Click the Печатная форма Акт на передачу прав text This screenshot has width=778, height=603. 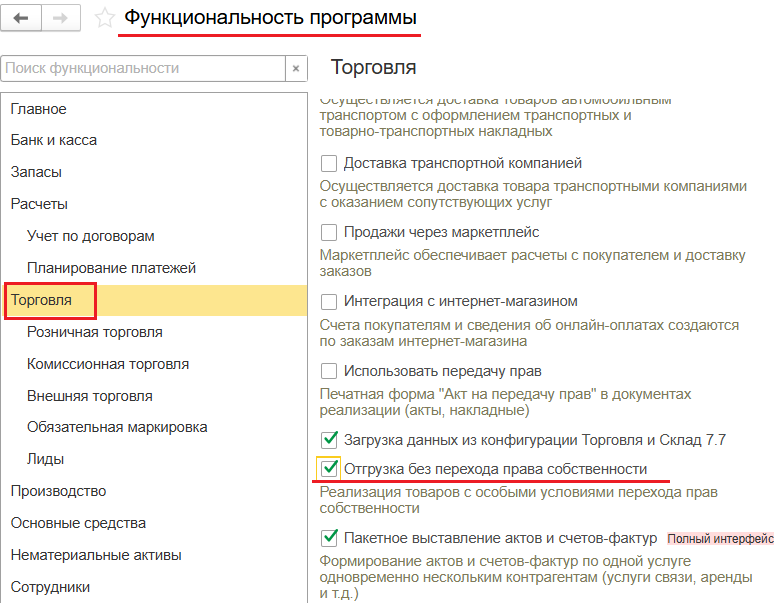505,402
